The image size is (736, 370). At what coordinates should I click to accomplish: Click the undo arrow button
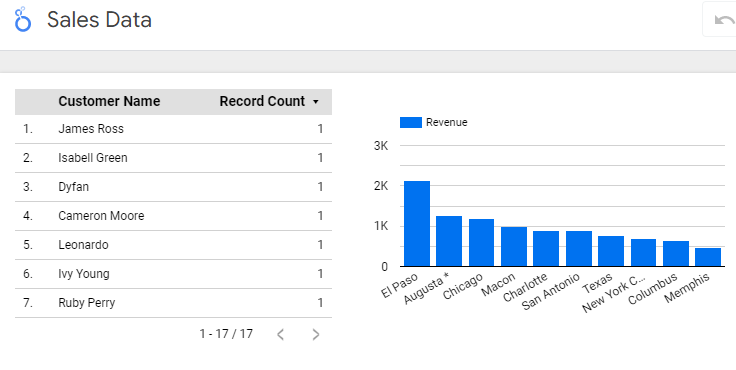point(724,20)
